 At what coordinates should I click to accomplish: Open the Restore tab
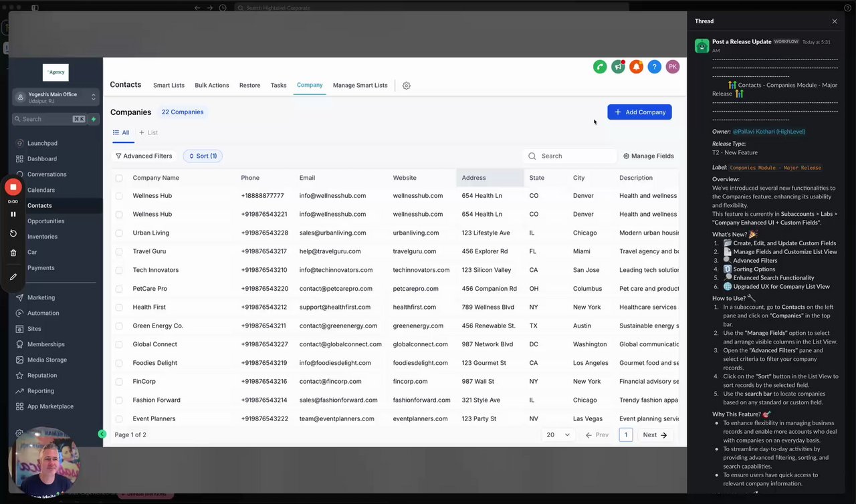250,86
